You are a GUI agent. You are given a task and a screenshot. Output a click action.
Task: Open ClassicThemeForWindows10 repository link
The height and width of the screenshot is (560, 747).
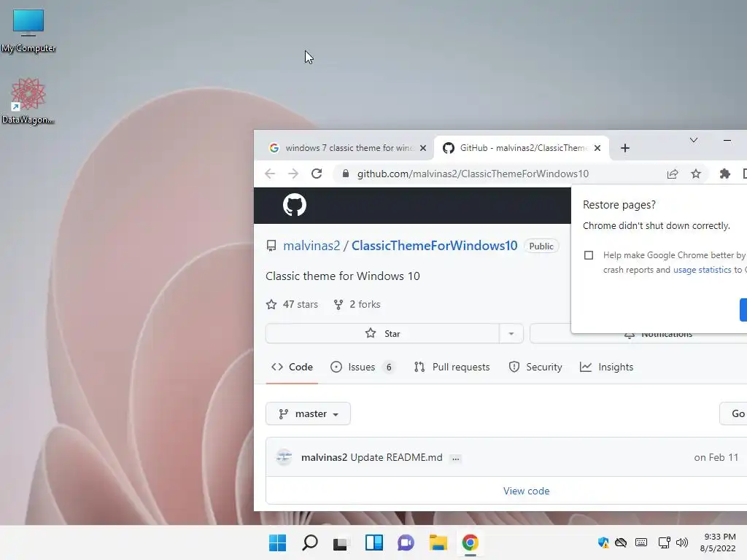pos(434,246)
